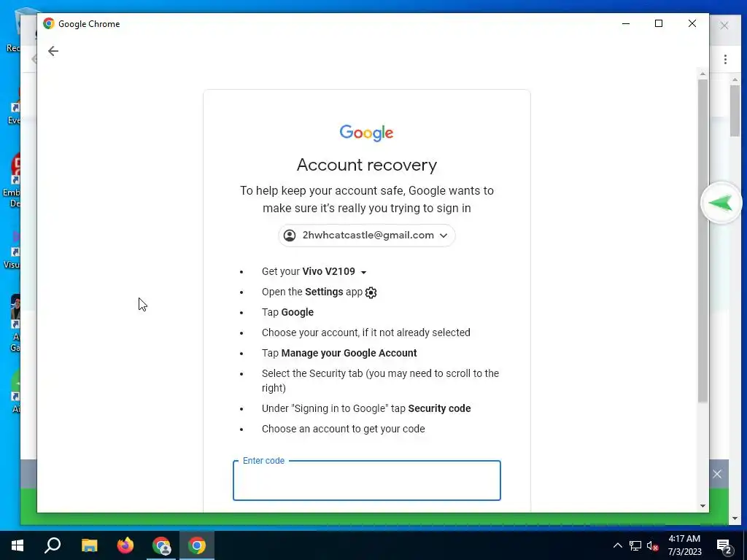Click the popup vertical scrollbar thumb

point(703,241)
